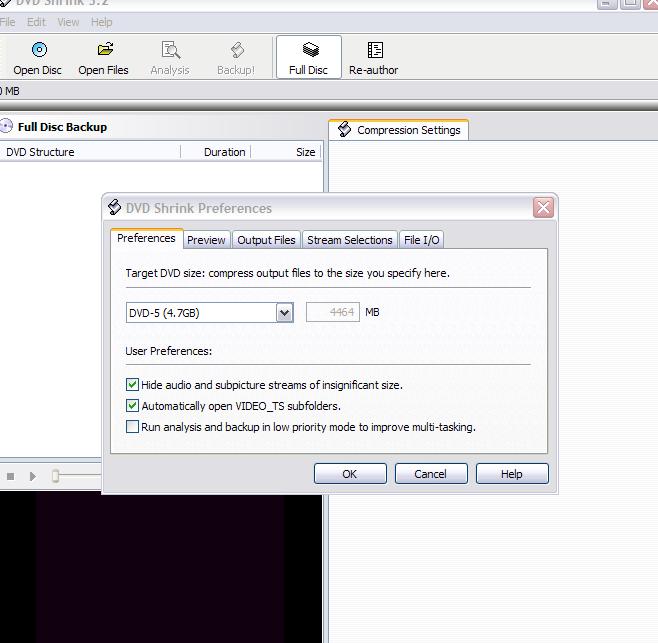Click the Compression Settings tab icon
Screen dimensions: 658x643
point(344,129)
